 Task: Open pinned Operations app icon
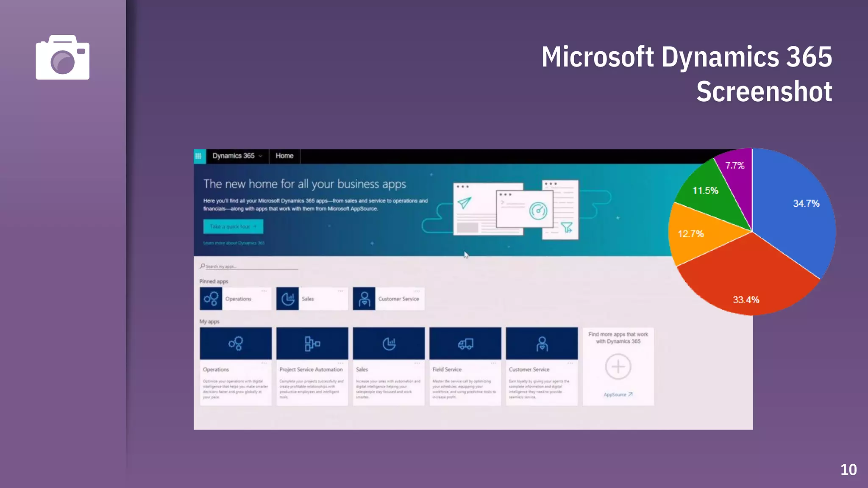(x=211, y=299)
